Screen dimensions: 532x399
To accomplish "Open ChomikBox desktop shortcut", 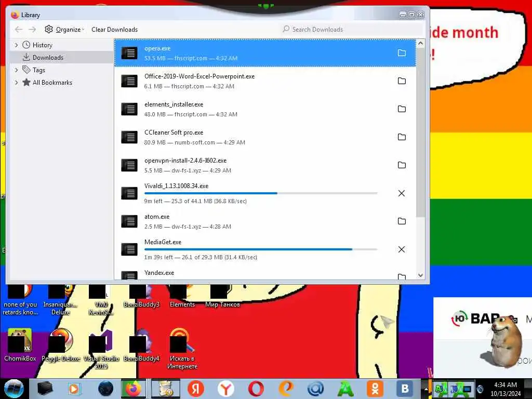I will point(20,344).
